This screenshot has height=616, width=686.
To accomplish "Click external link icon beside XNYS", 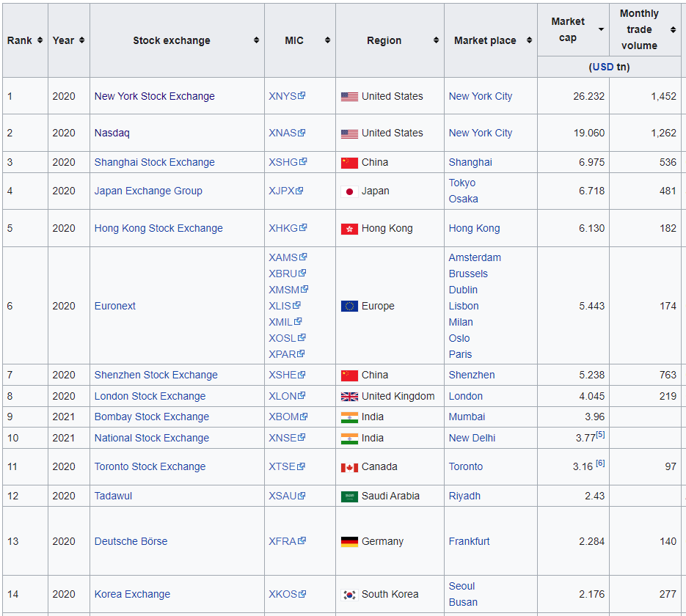I will 302,95.
